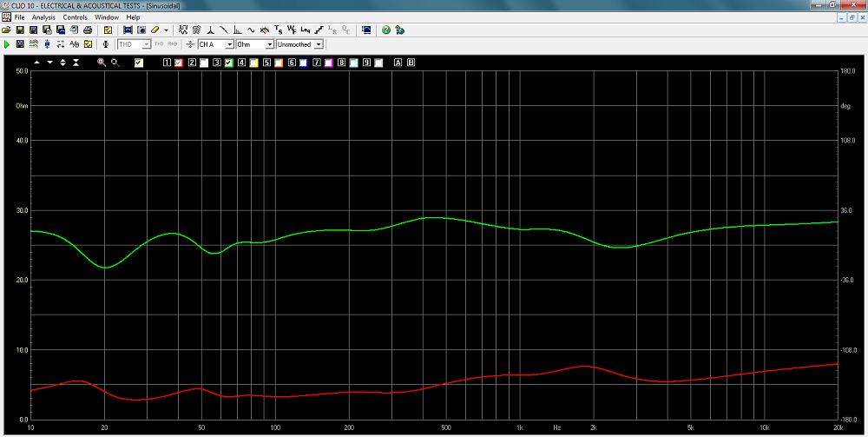The image size is (868, 437).
Task: Click the multicolor overlay lines icon
Action: (x=34, y=44)
